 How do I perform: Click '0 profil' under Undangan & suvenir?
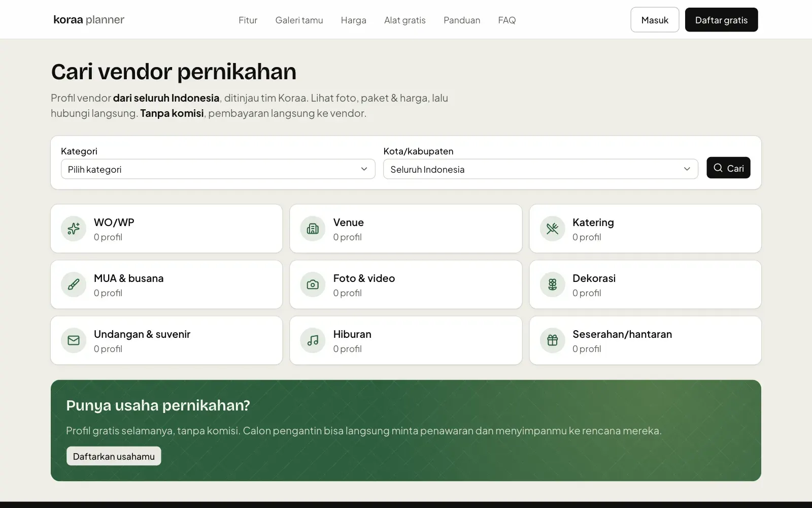click(108, 349)
